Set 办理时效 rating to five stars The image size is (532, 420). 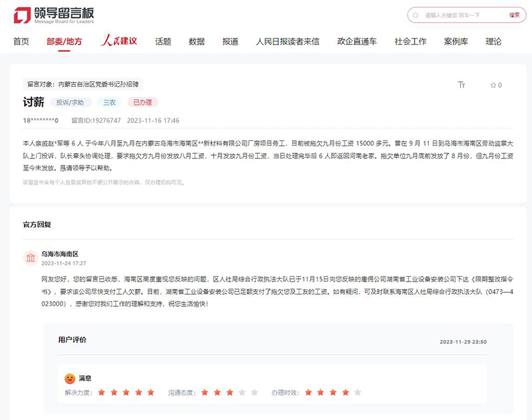pos(357,393)
